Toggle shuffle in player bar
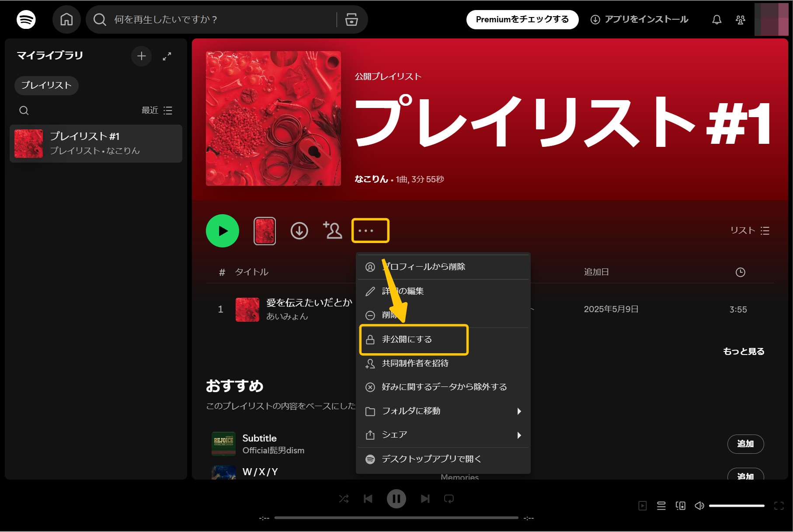 (344, 499)
